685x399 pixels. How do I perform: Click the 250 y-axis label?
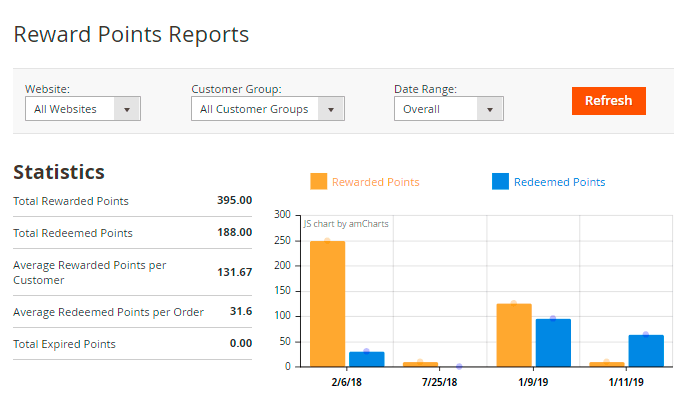(x=282, y=240)
